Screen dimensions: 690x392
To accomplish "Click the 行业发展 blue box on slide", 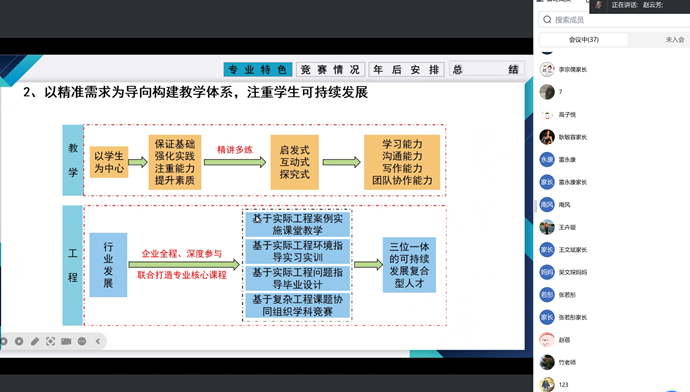I will pos(108,265).
